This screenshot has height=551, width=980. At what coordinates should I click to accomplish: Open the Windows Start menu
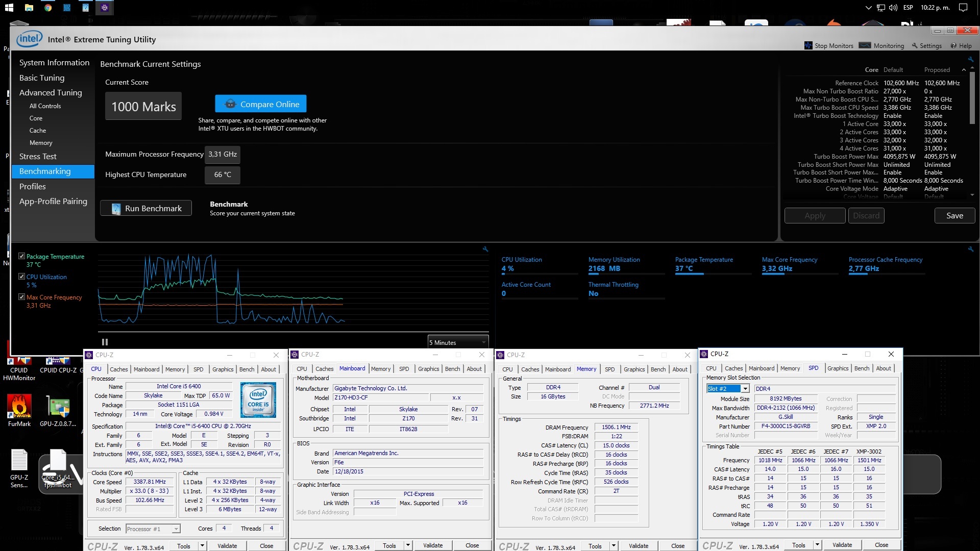click(9, 8)
